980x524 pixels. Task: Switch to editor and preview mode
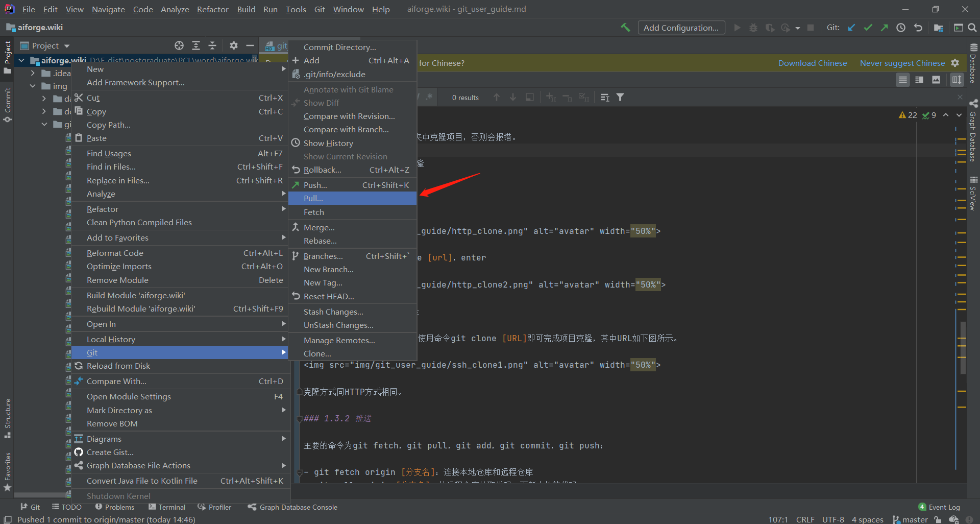point(919,80)
